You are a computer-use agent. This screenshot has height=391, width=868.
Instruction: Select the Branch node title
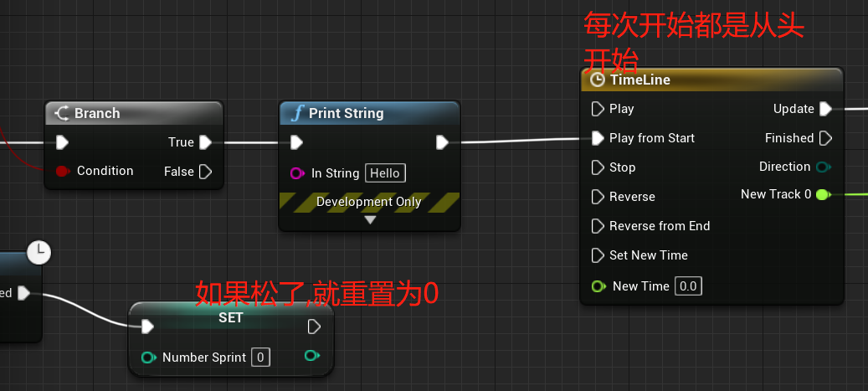[97, 114]
